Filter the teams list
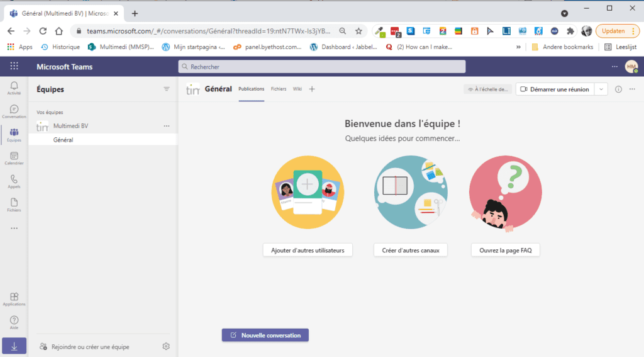This screenshot has height=357, width=644. pyautogui.click(x=166, y=89)
